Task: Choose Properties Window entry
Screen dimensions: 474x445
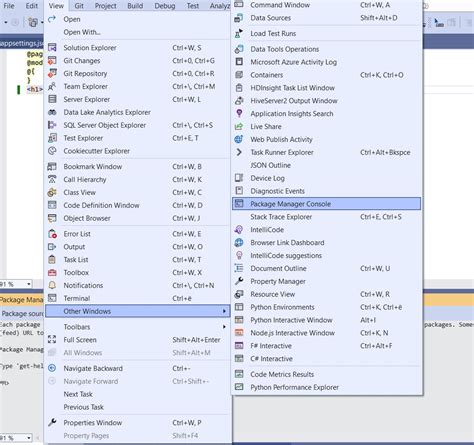Action: [137, 423]
